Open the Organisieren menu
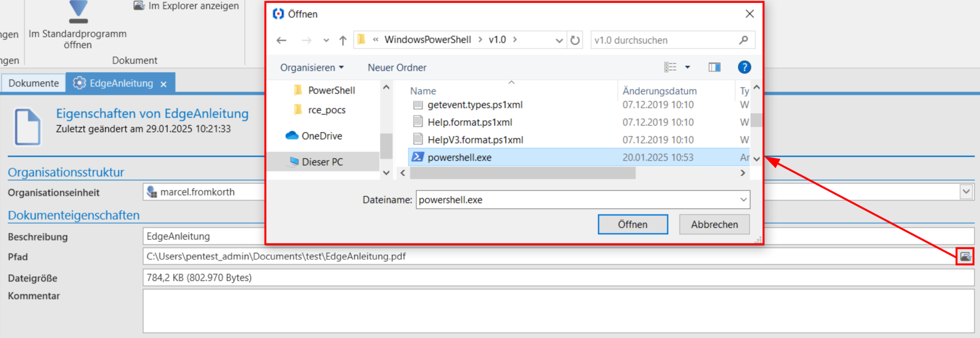This screenshot has width=980, height=338. coord(312,67)
